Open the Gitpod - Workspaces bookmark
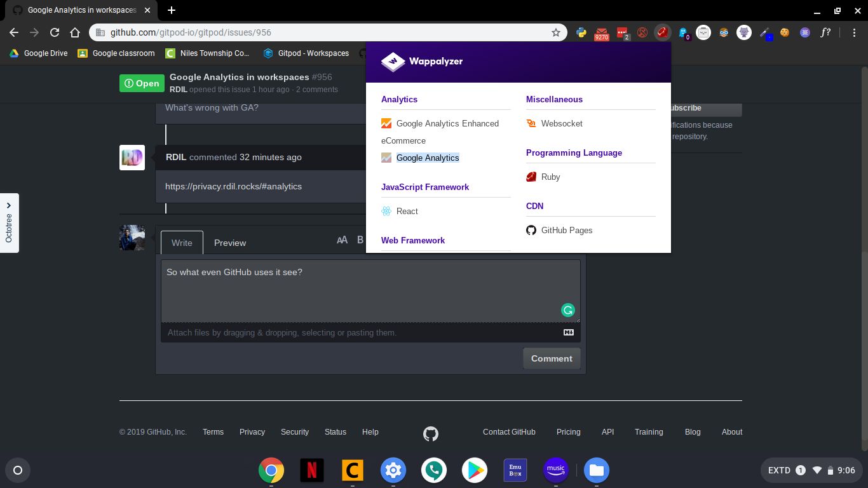868x488 pixels. (x=306, y=53)
